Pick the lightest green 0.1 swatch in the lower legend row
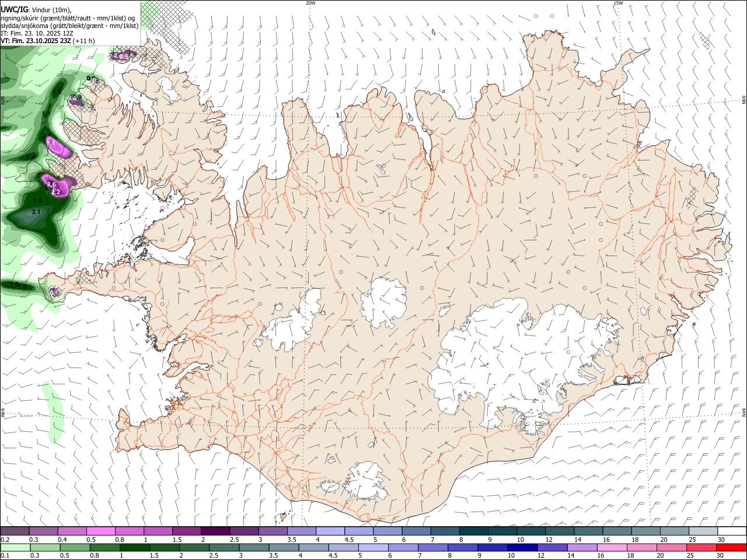Screen dimensions: 747x560 (15, 547)
